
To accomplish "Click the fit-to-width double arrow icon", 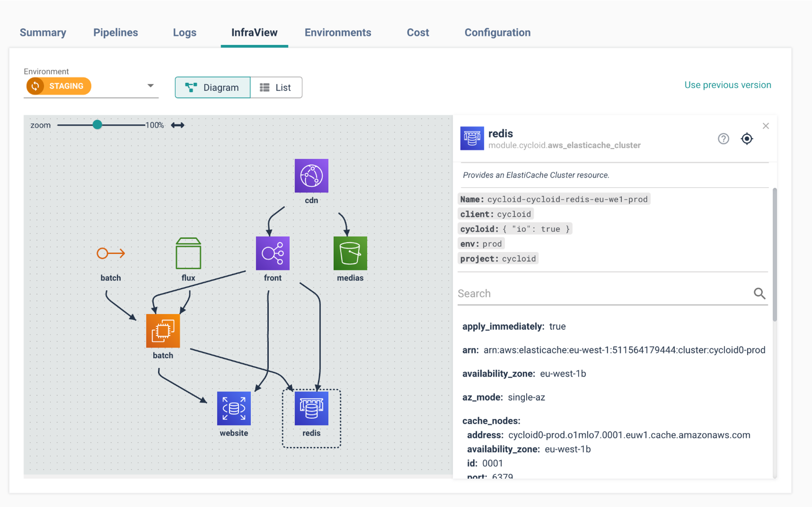I will [x=178, y=125].
